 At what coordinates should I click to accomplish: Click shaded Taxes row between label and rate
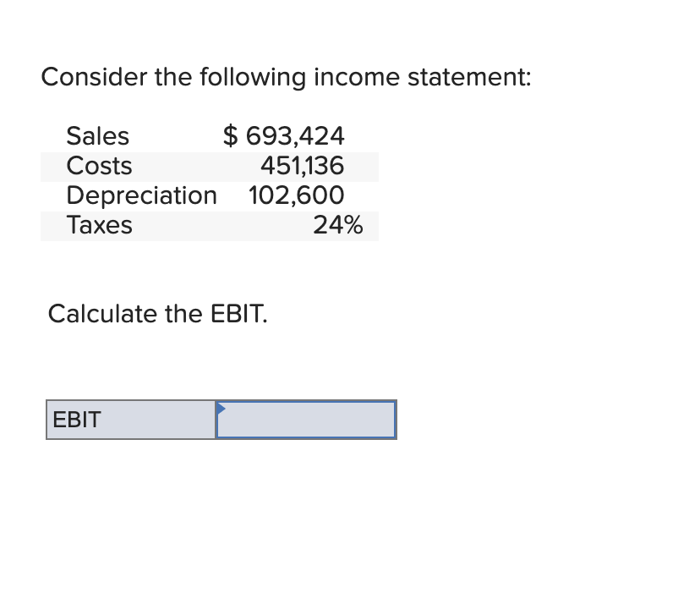point(222,226)
